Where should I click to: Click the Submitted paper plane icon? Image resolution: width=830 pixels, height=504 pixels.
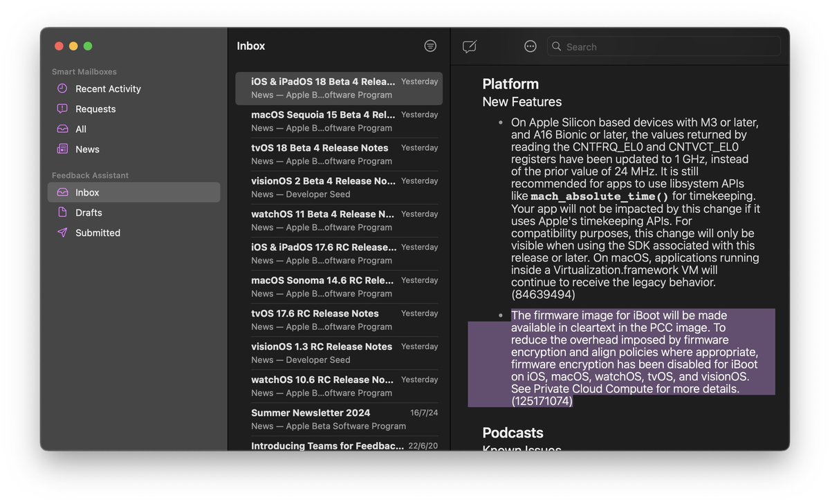coord(62,232)
